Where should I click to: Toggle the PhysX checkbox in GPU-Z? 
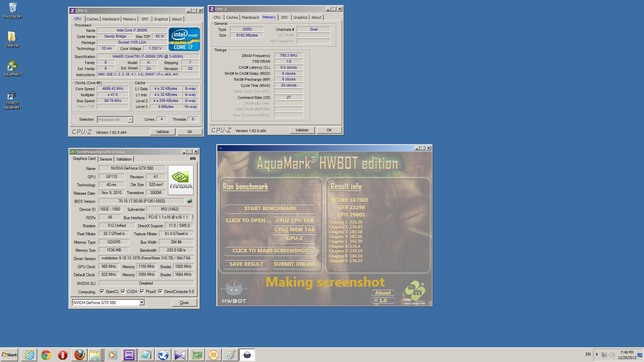[x=142, y=292]
